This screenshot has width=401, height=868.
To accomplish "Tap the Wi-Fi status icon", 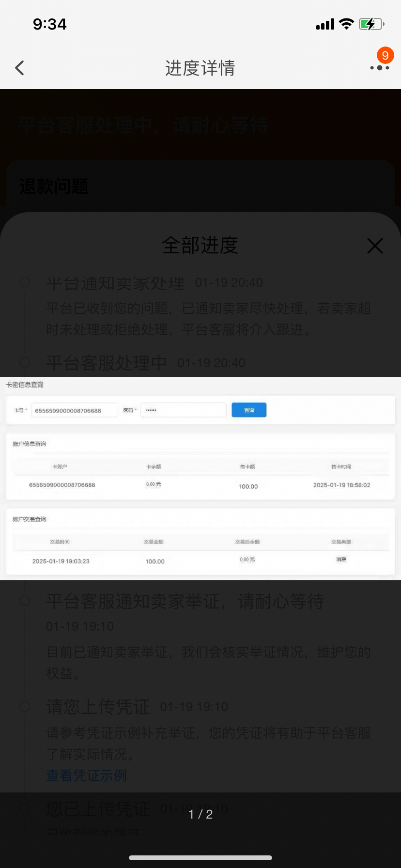I will pos(346,24).
